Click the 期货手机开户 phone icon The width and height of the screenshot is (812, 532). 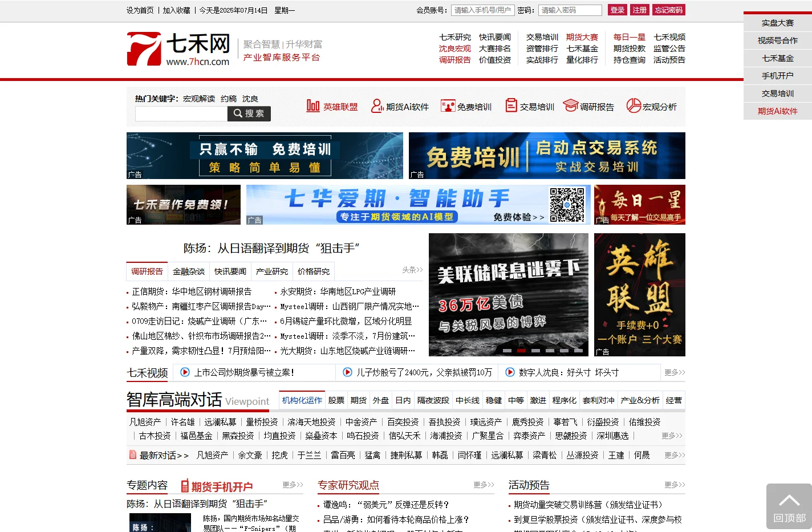(x=185, y=486)
